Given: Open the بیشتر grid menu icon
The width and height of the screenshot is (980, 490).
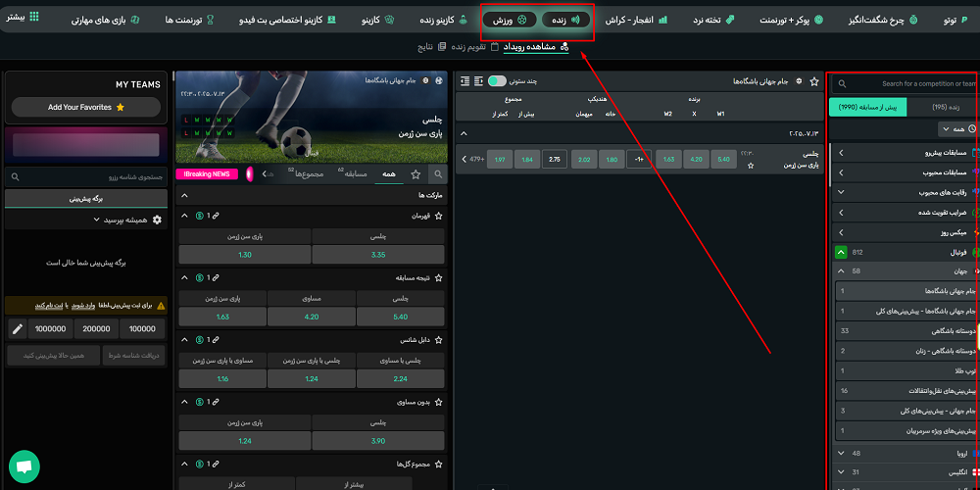Looking at the screenshot, I should tap(33, 17).
